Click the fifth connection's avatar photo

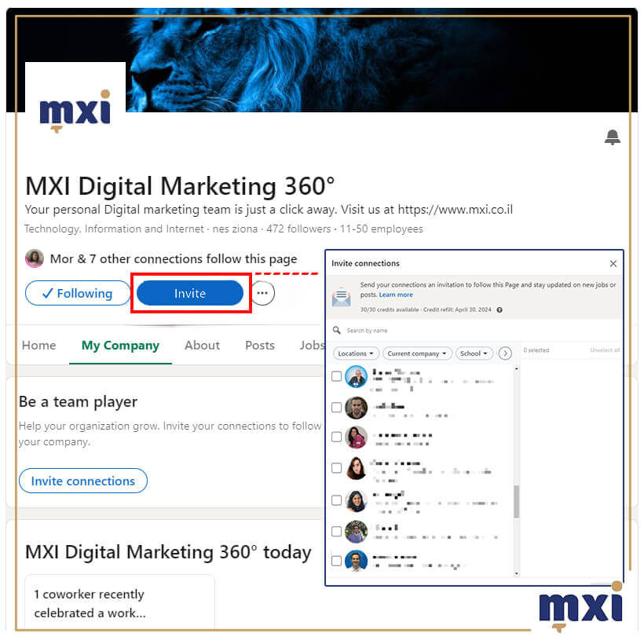[x=356, y=500]
